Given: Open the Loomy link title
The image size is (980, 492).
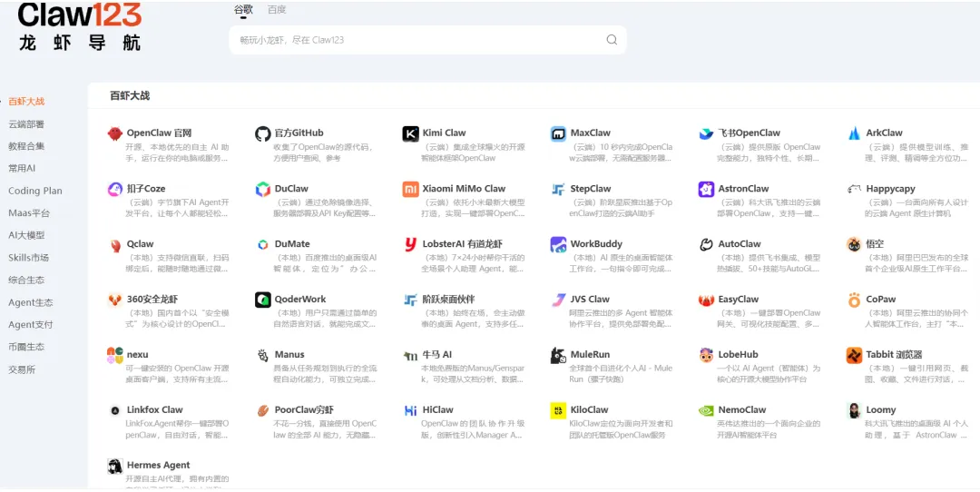Looking at the screenshot, I should pos(880,410).
